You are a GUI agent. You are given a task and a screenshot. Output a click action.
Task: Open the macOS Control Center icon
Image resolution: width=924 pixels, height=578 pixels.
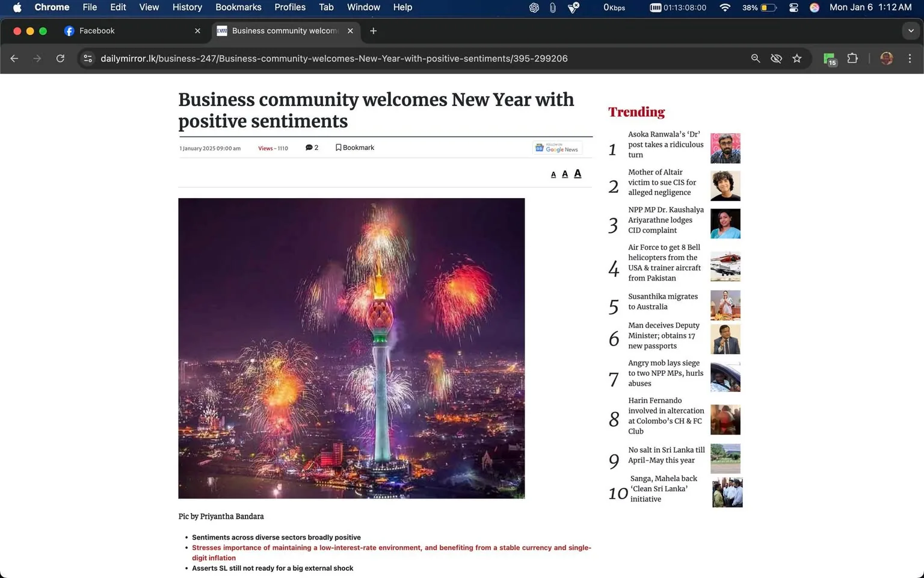tap(793, 7)
